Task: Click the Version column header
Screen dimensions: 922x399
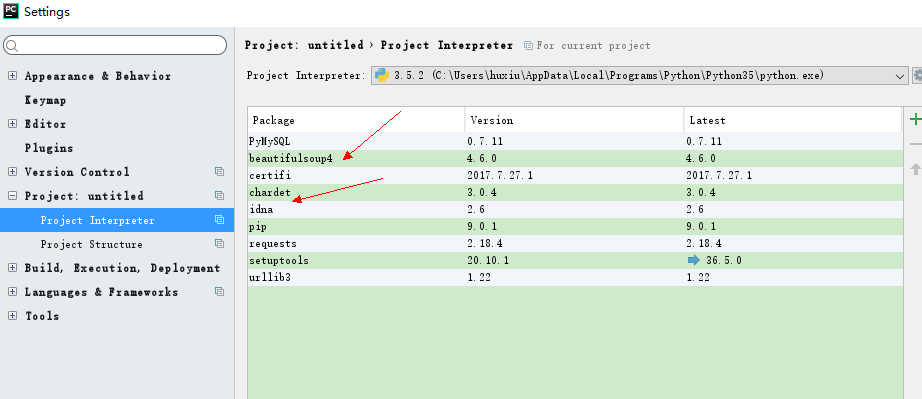Action: coord(574,120)
